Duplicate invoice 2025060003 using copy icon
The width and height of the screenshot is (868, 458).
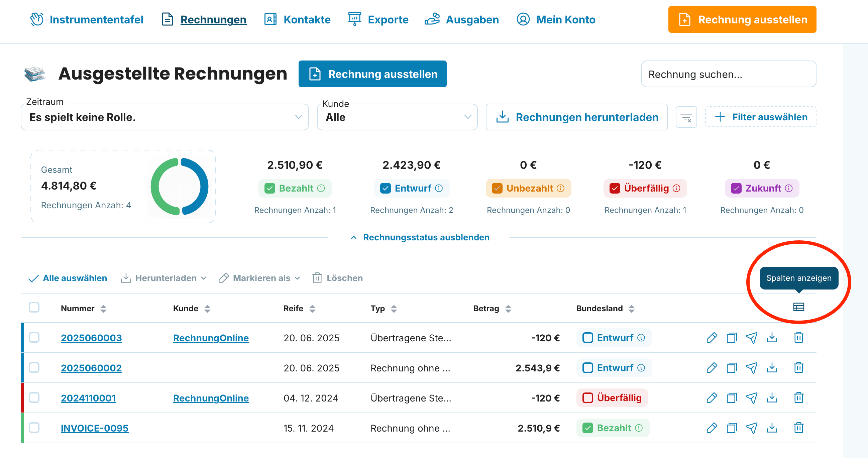[x=732, y=337]
